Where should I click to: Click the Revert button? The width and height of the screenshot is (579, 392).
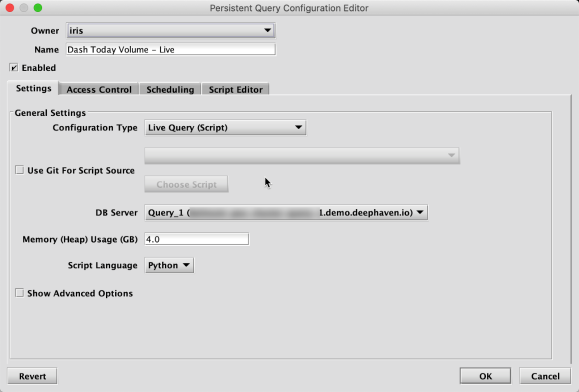[x=32, y=376]
